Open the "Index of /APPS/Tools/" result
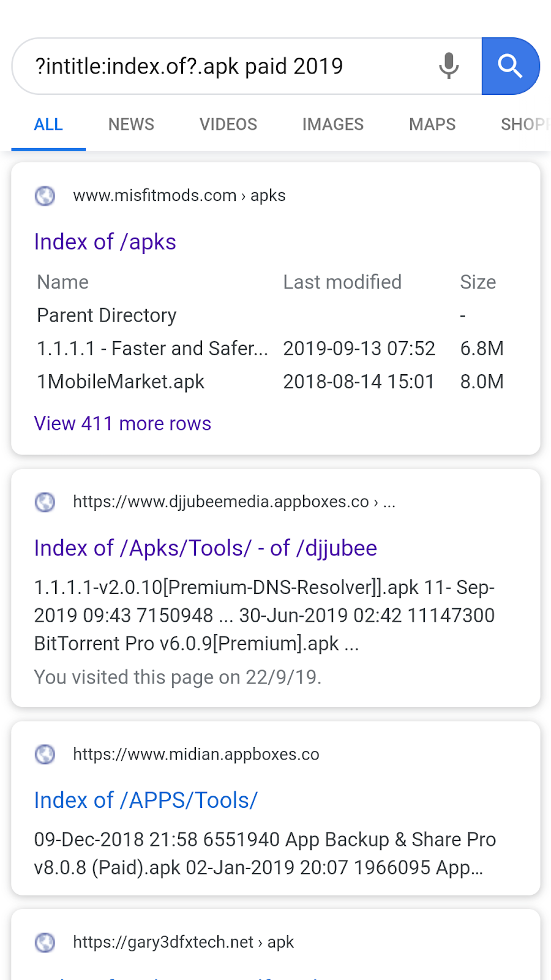This screenshot has height=980, width=551. tap(146, 800)
